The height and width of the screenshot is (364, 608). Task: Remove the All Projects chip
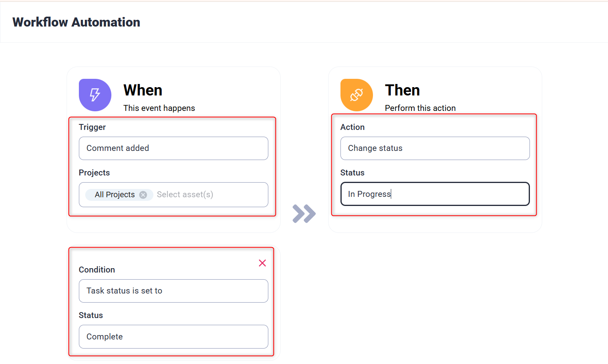point(143,195)
